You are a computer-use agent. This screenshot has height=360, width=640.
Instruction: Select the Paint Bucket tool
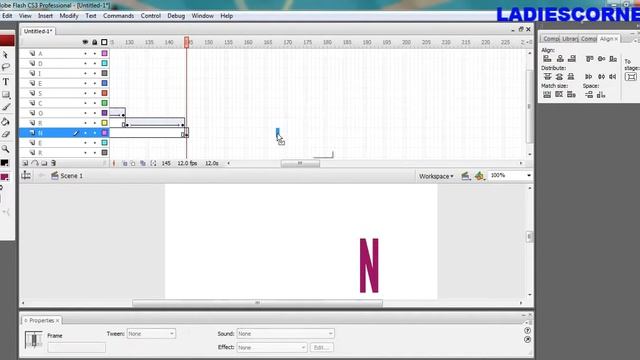coord(5,122)
